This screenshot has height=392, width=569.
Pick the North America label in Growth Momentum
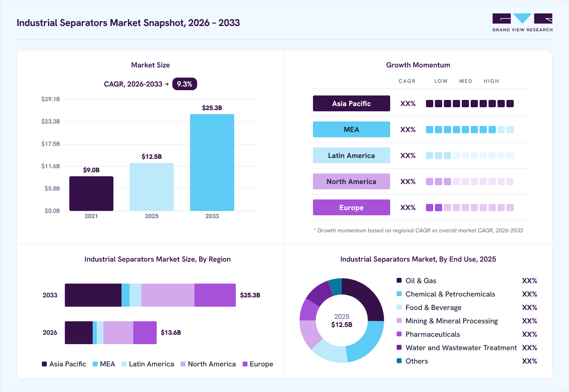[x=352, y=182]
